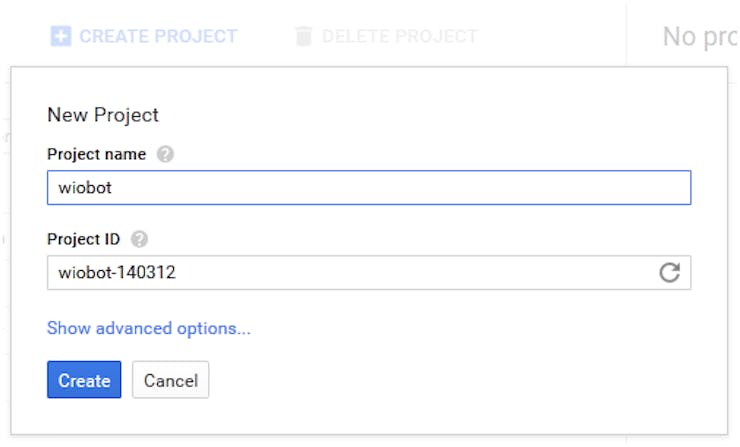Click the Project name field label

tap(96, 154)
